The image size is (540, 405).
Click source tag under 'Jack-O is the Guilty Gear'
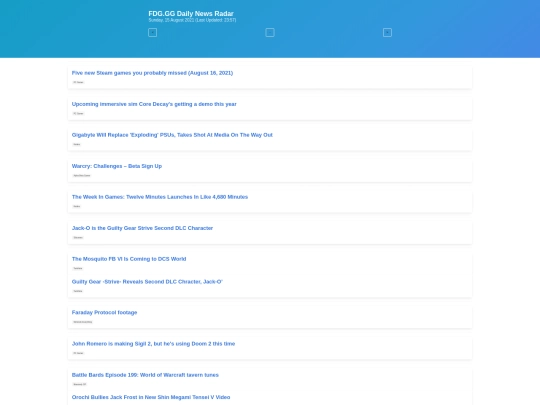(78, 238)
